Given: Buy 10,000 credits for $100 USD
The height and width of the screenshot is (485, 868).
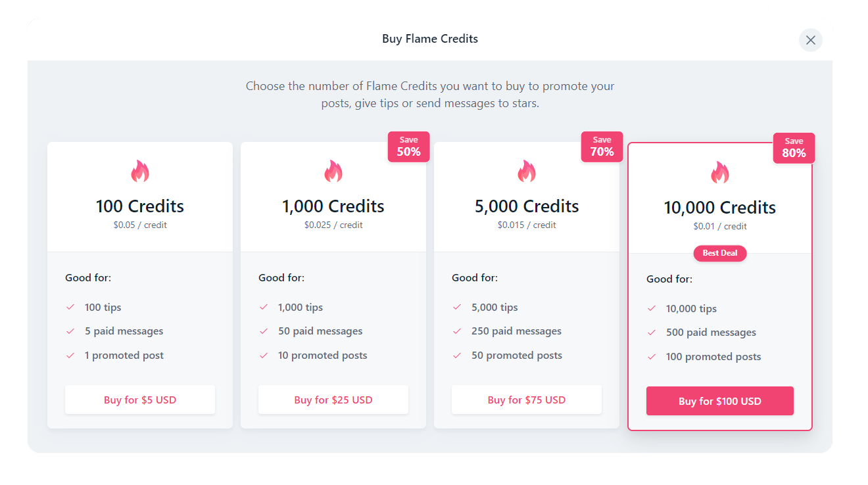Looking at the screenshot, I should pyautogui.click(x=720, y=401).
